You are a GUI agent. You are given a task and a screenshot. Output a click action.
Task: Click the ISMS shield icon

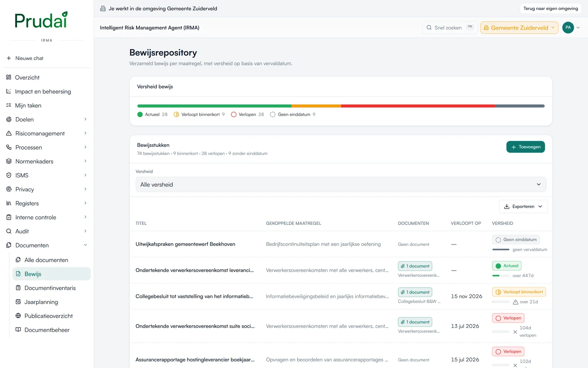click(x=9, y=175)
